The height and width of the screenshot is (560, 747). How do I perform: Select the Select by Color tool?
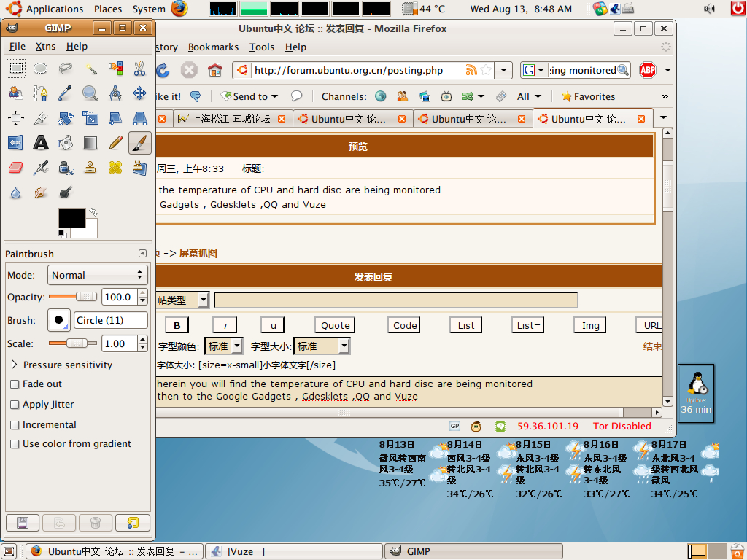(x=115, y=69)
